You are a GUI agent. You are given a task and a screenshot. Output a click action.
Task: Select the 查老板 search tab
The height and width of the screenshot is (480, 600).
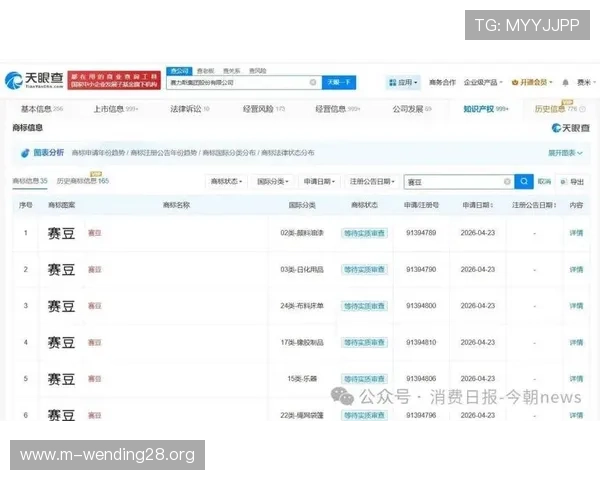[x=205, y=71]
